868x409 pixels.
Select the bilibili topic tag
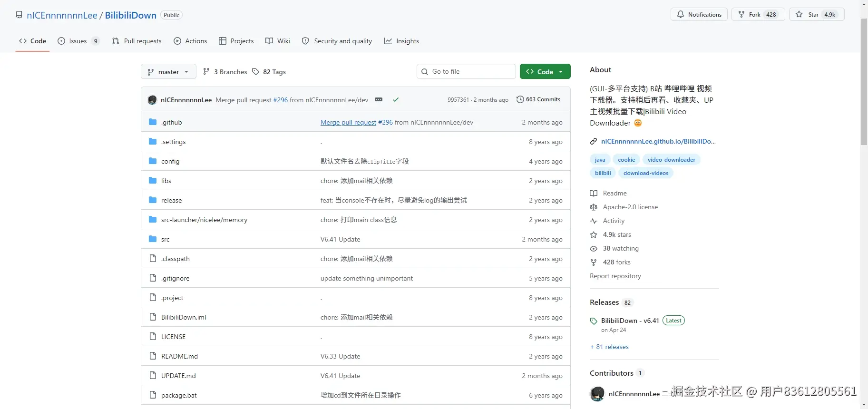click(x=603, y=173)
